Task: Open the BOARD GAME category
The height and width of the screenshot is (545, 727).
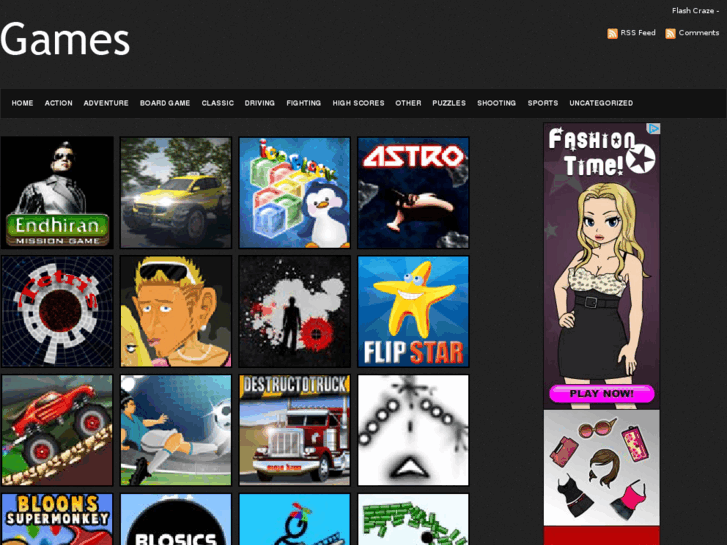Action: (x=165, y=103)
